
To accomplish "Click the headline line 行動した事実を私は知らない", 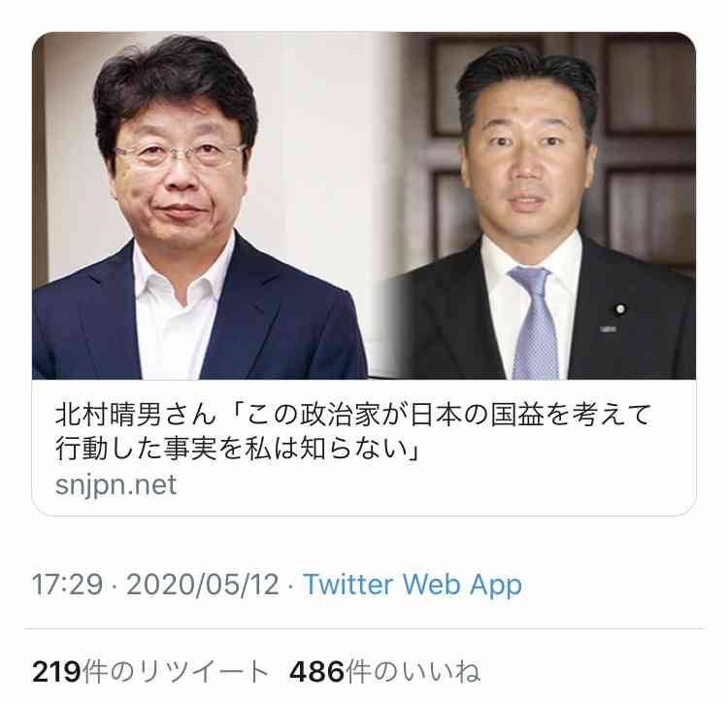I will (237, 448).
